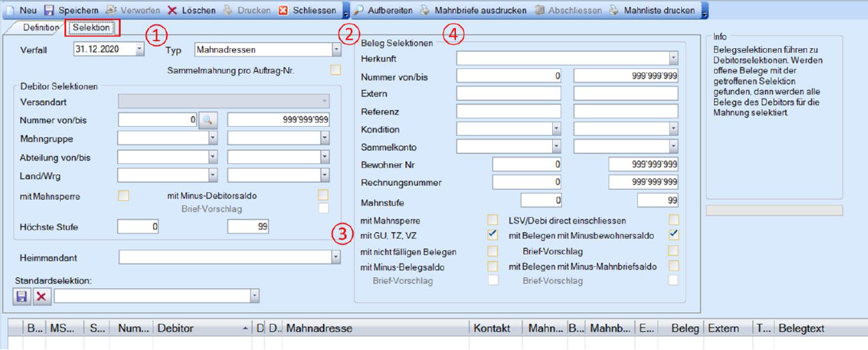Open Kondition from dropdown

(556, 129)
